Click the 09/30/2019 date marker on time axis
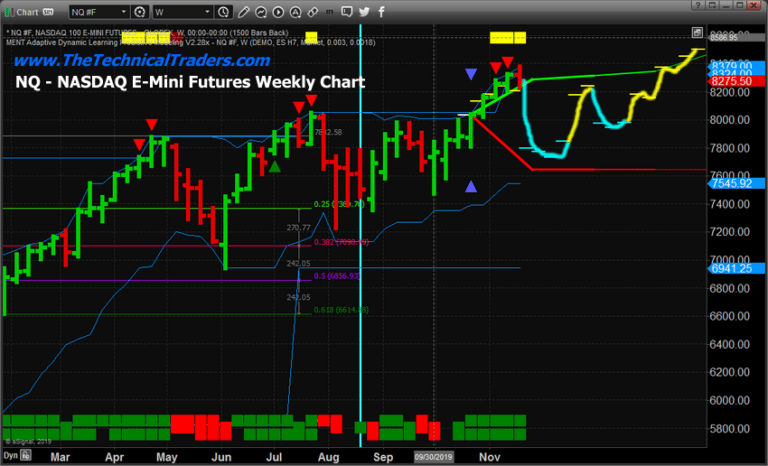768x466 pixels. click(x=433, y=457)
